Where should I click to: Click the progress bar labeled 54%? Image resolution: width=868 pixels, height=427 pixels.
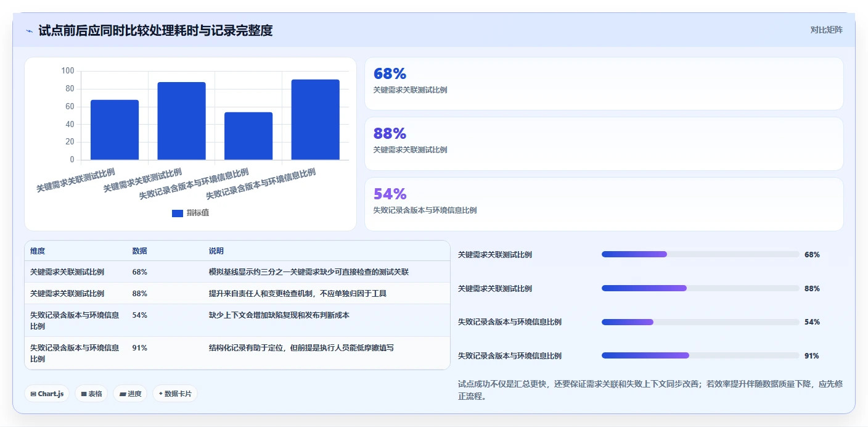point(700,322)
